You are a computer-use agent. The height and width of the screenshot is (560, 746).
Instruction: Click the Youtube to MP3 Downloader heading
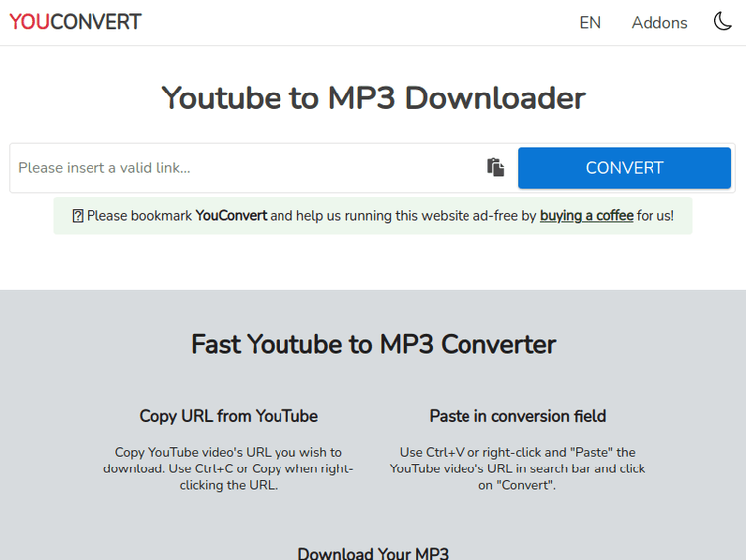click(x=373, y=98)
